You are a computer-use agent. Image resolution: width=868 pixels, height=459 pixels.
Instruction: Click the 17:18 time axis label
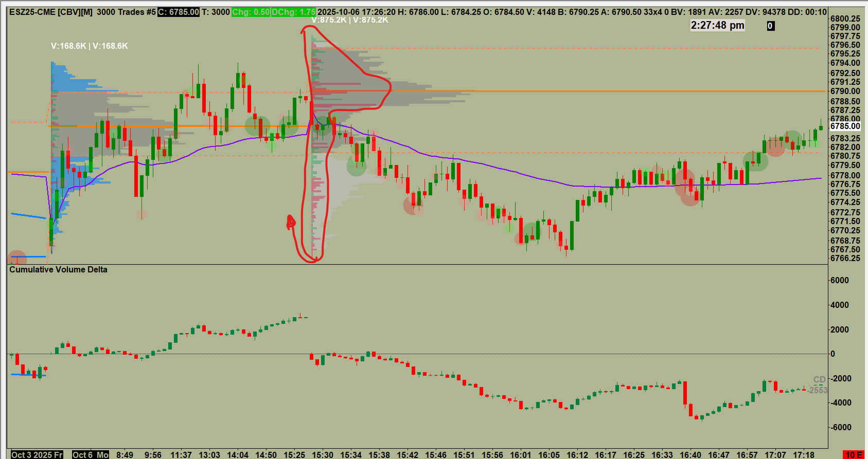804,455
